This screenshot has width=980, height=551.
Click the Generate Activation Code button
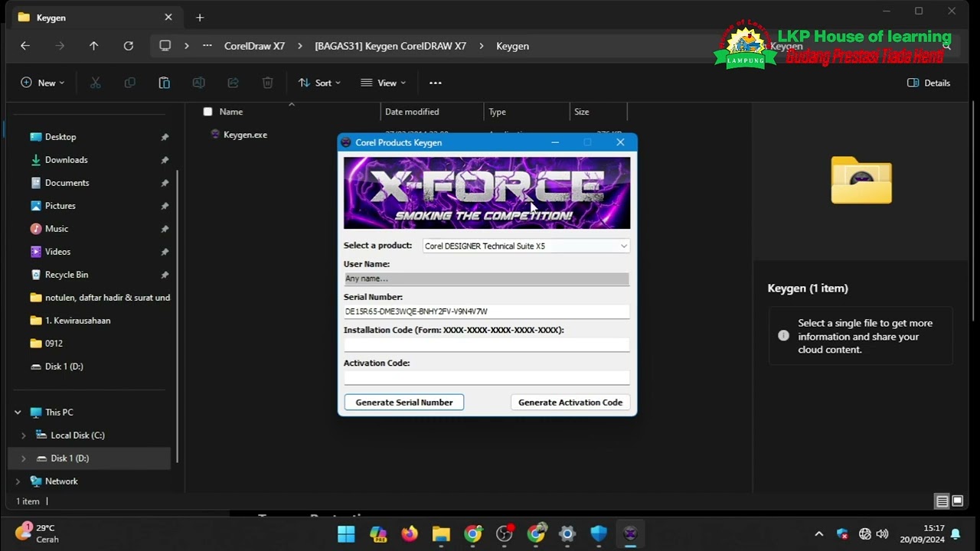pyautogui.click(x=570, y=403)
